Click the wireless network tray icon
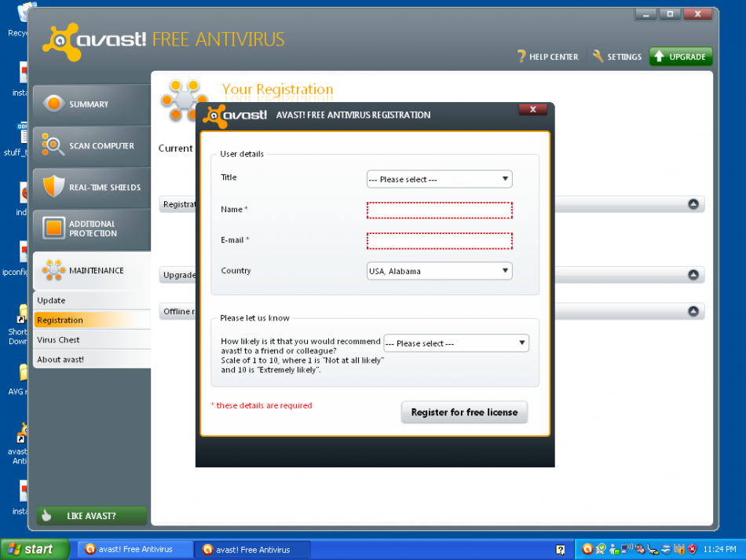 [627, 548]
